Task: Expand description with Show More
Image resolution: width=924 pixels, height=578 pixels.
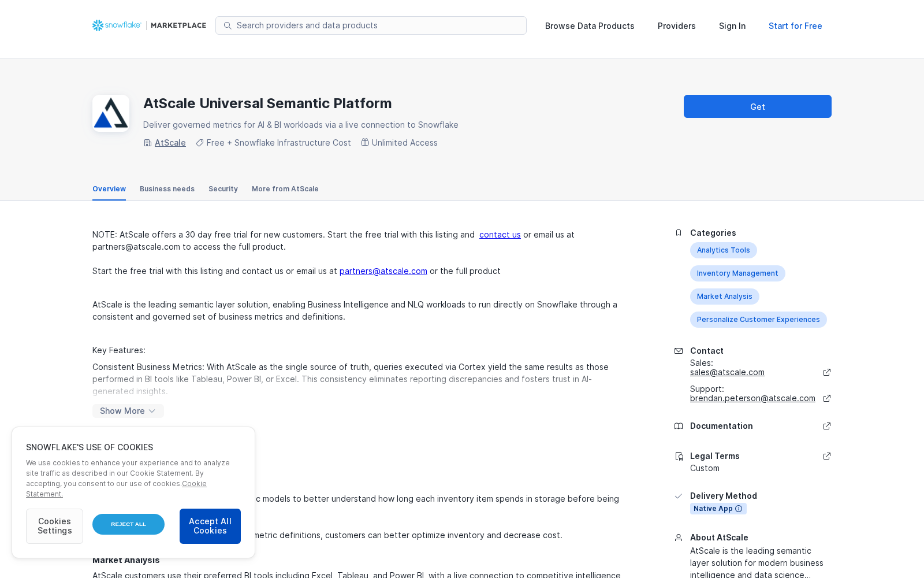Action: coord(128,411)
